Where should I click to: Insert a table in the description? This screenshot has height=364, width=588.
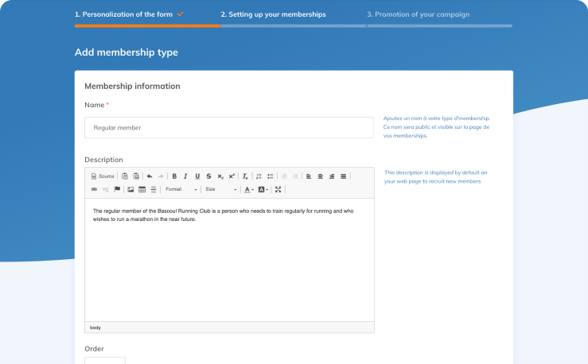(142, 189)
